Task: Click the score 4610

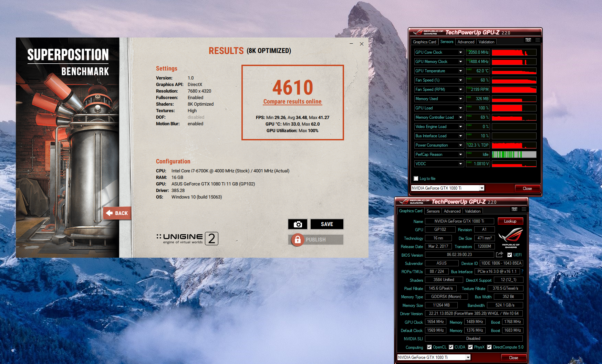Action: (293, 87)
